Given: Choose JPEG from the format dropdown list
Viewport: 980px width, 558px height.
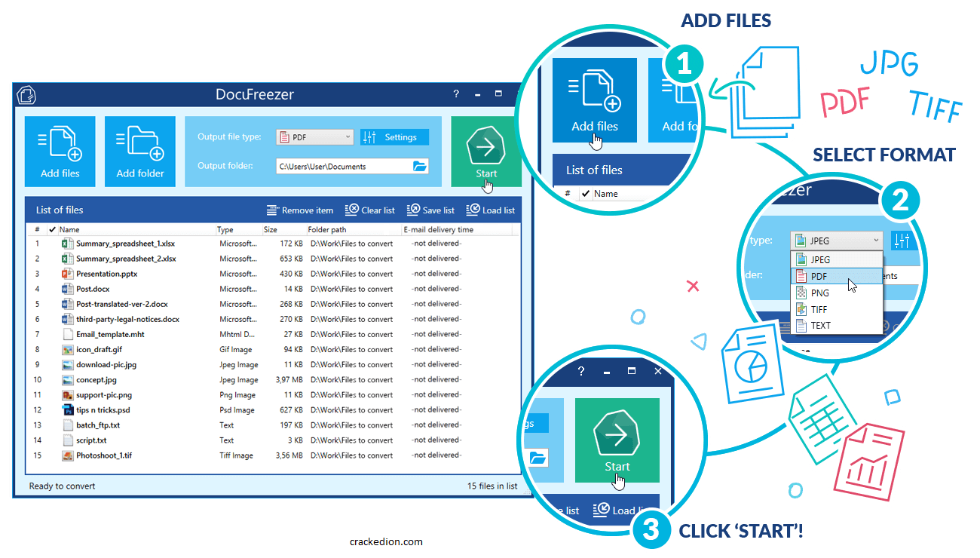Looking at the screenshot, I should 837,259.
